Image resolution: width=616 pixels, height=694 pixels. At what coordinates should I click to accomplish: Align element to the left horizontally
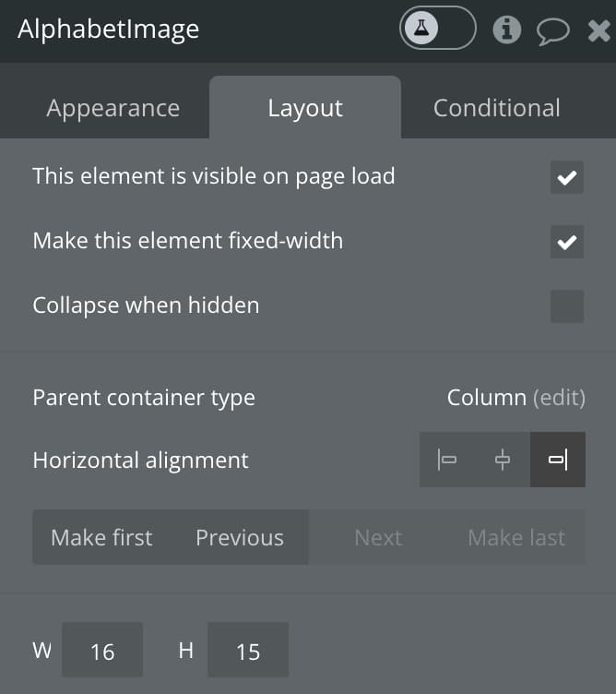(446, 460)
